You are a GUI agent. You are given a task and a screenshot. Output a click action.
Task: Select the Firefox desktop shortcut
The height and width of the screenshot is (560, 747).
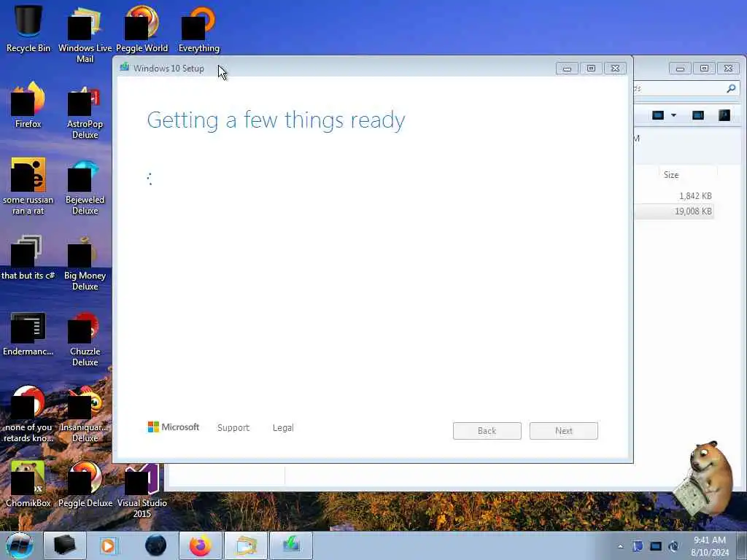[28, 105]
